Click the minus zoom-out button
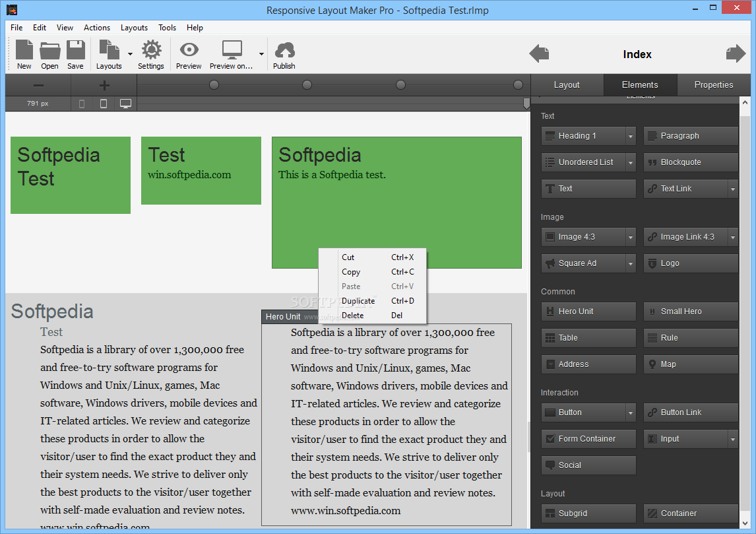The width and height of the screenshot is (756, 534). [x=38, y=85]
